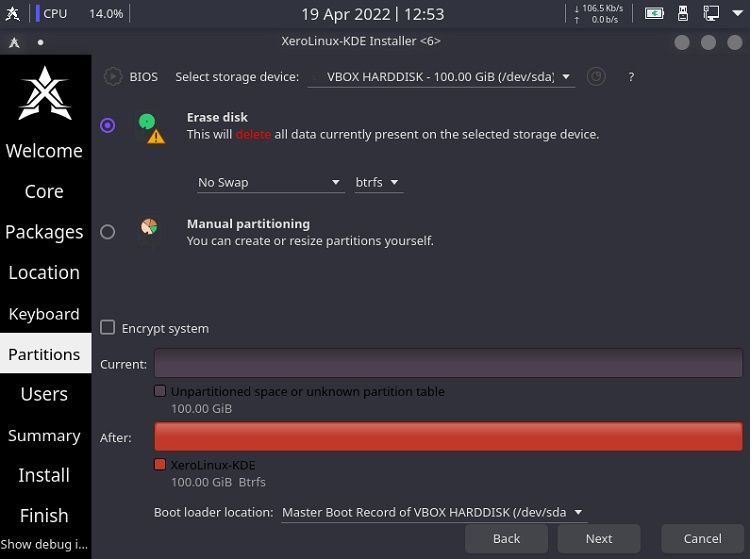Click the Manual partitioning pie icon
Screen dimensions: 752x559
click(149, 226)
